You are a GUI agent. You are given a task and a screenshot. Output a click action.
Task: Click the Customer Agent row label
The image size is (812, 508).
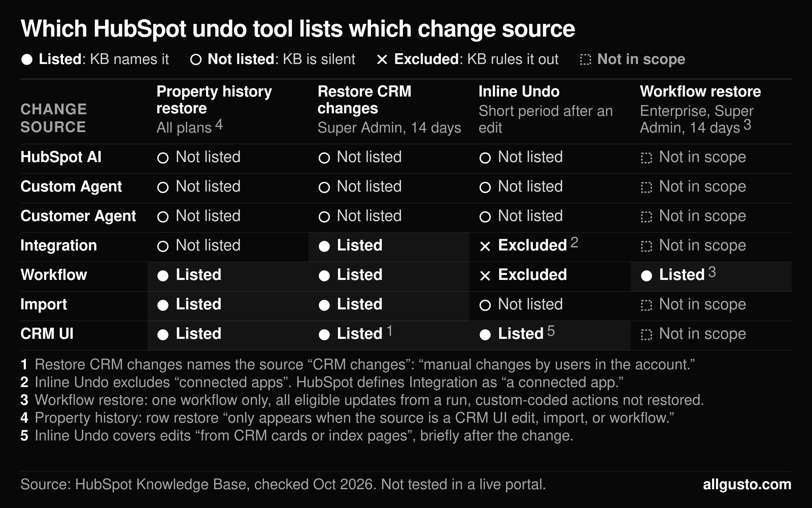coord(78,216)
